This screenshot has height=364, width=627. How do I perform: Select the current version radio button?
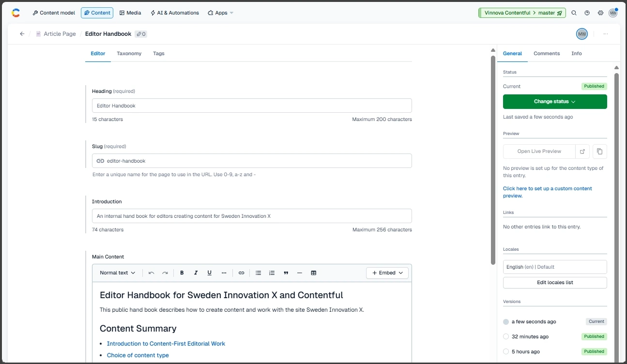(x=506, y=322)
